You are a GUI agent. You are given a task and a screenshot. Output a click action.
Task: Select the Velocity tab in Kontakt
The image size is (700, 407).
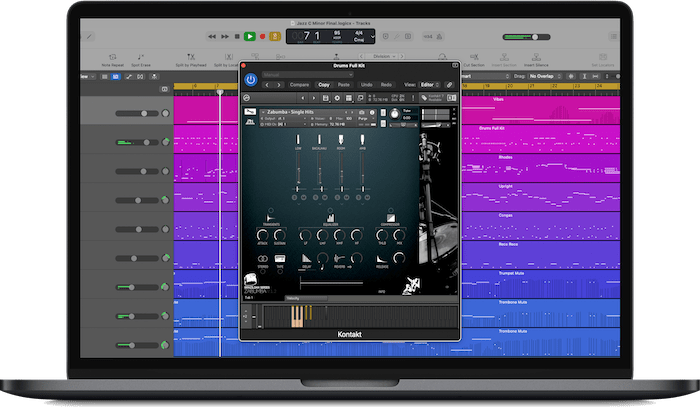(x=294, y=297)
